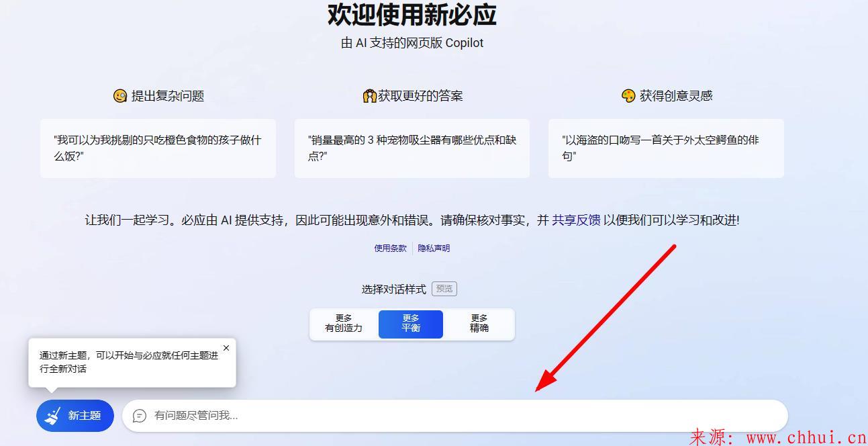The width and height of the screenshot is (868, 446).
Task: Pick the orange food kids meal example card
Action: click(158, 148)
